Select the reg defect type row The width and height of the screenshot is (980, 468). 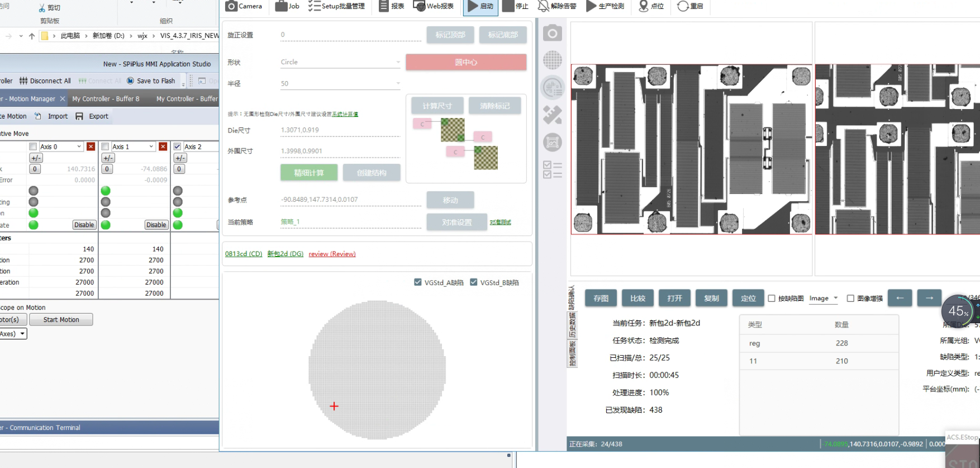point(819,343)
